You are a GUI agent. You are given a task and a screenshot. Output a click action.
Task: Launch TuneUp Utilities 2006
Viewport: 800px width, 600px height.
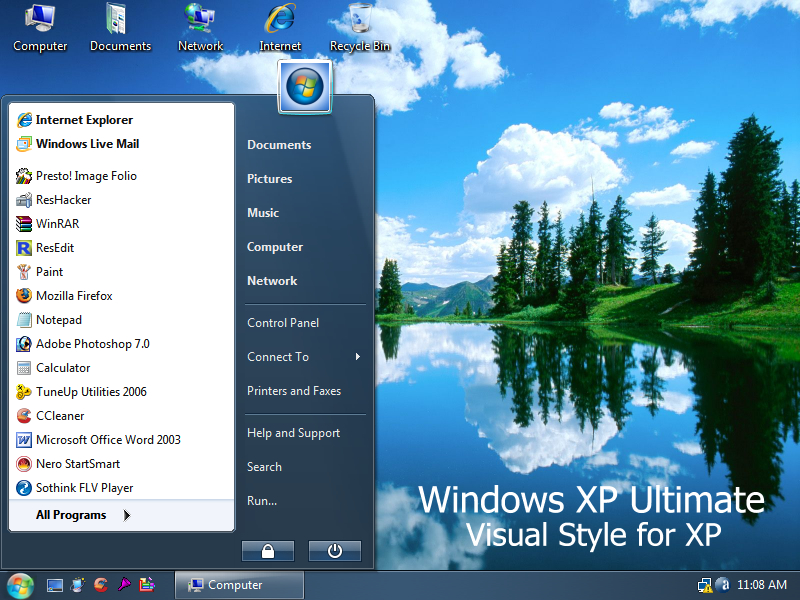coord(121,392)
